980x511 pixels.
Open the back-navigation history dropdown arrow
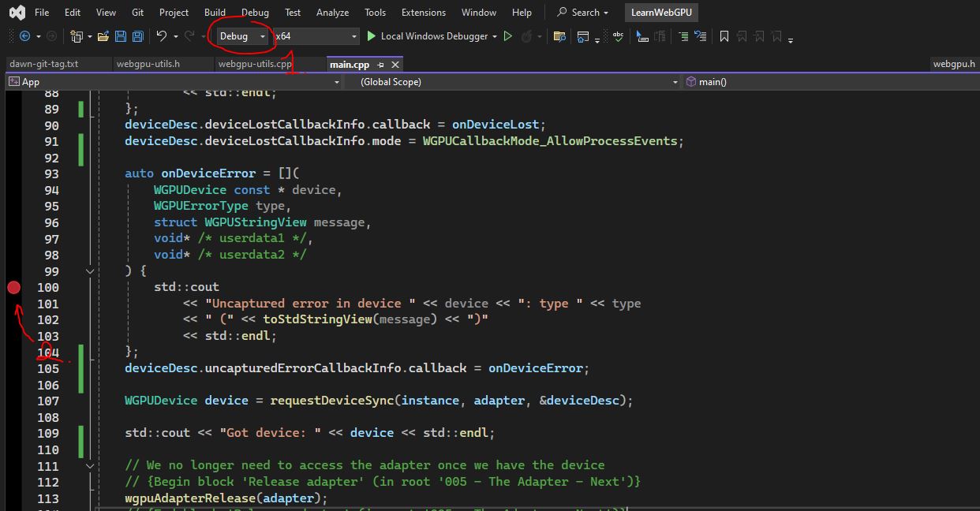(x=37, y=36)
